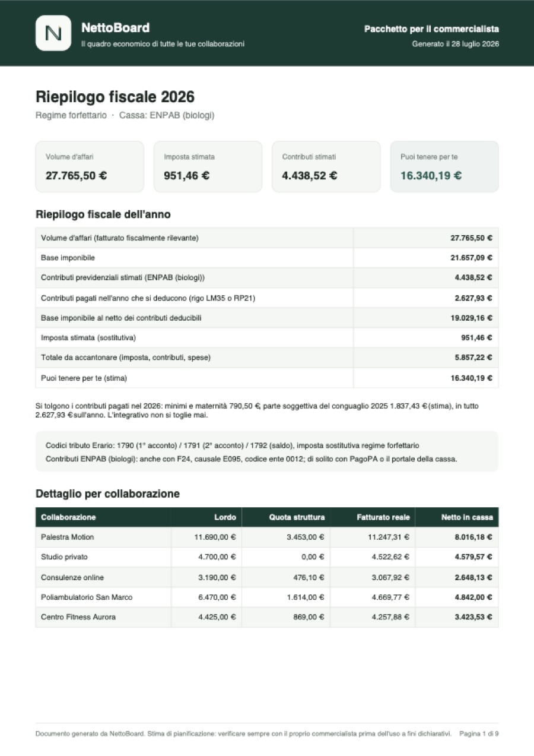Viewport: 534px width, 756px height.
Task: Click the "21.657,09 €" value in the table
Action: 471,258
